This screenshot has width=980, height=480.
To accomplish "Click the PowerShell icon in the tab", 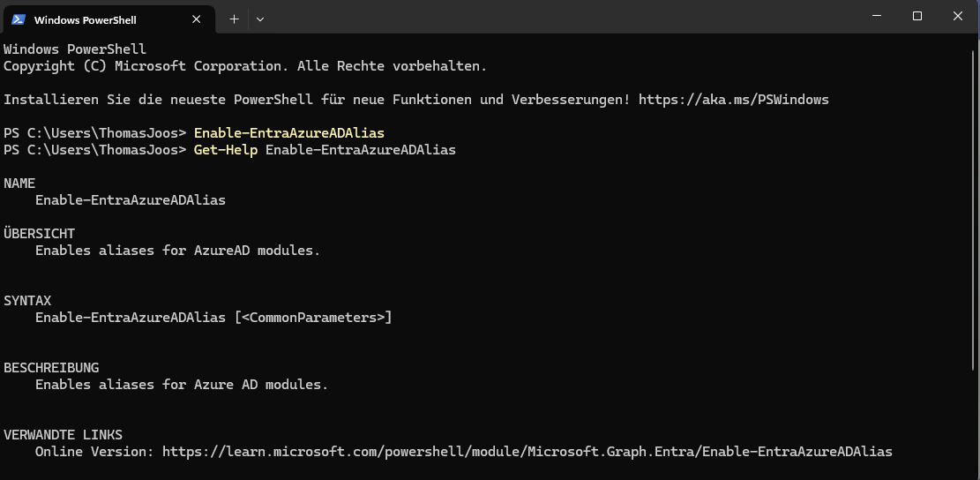I will (x=18, y=19).
